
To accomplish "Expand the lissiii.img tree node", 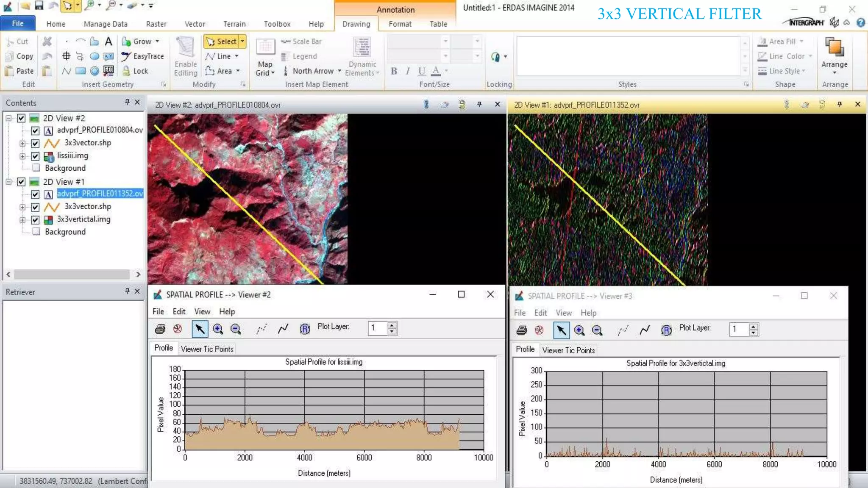I will pyautogui.click(x=22, y=156).
